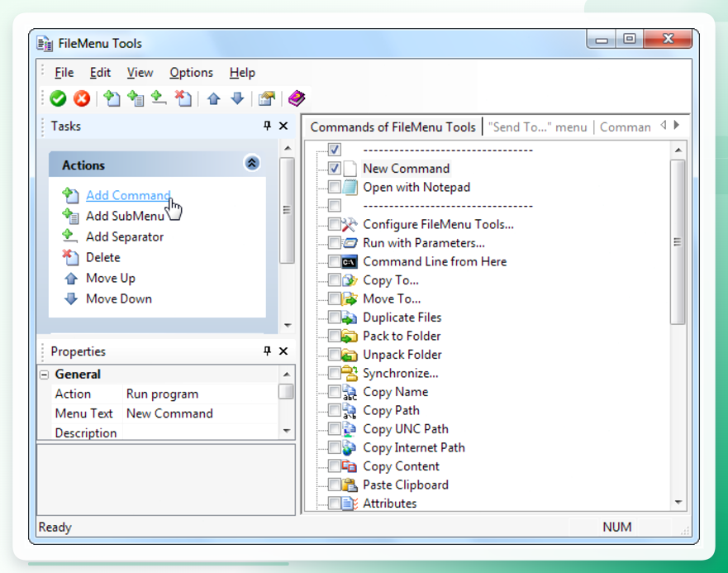Collapse the General properties group
The width and height of the screenshot is (728, 573).
tap(44, 375)
